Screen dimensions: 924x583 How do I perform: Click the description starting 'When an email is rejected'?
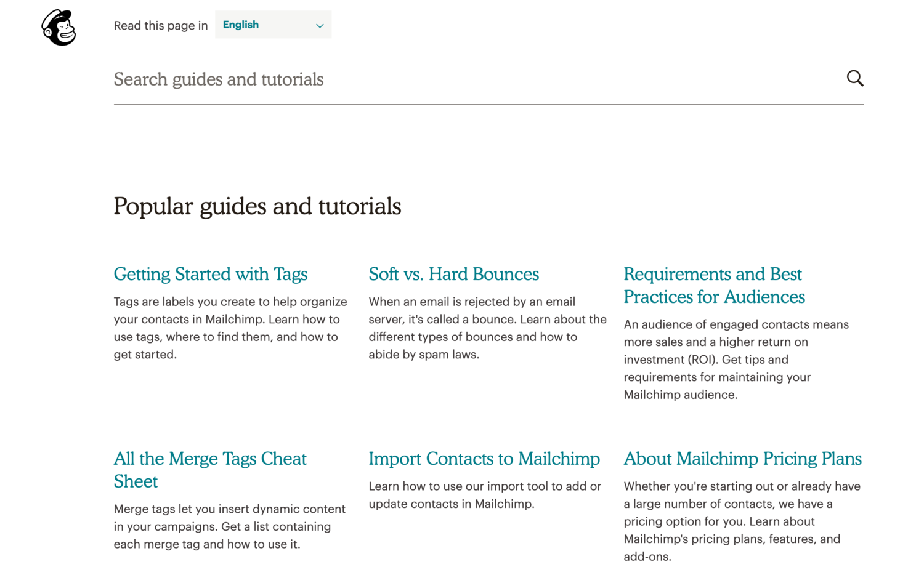[x=488, y=328]
